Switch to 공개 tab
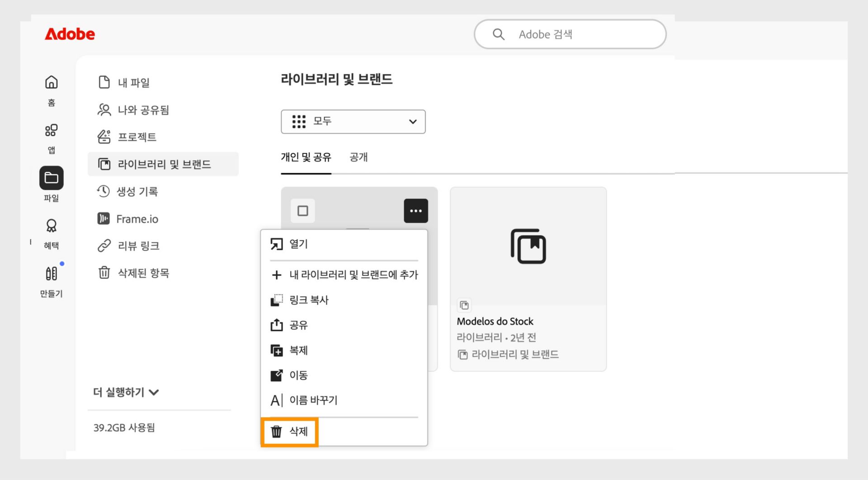This screenshot has height=480, width=868. [x=359, y=157]
